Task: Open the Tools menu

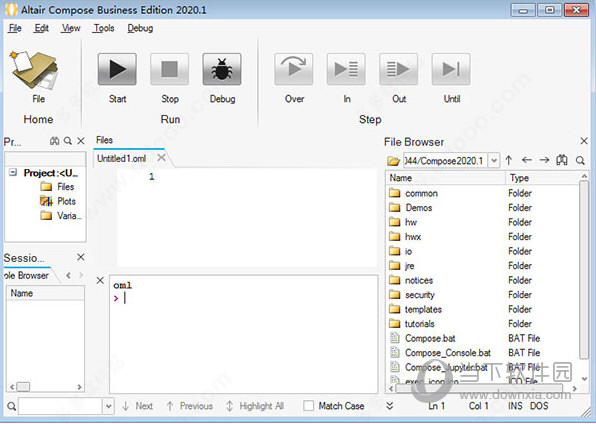Action: click(104, 28)
